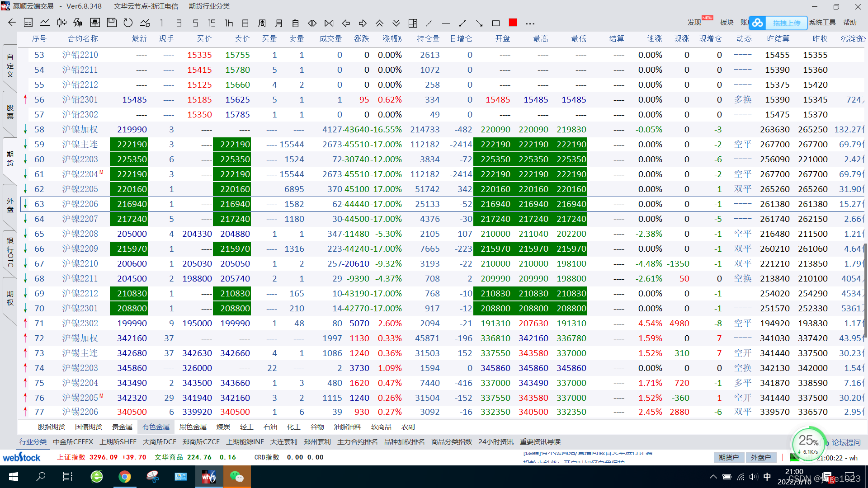Switch to the time-sharing line chart icon
Image resolution: width=868 pixels, height=488 pixels.
[x=45, y=23]
